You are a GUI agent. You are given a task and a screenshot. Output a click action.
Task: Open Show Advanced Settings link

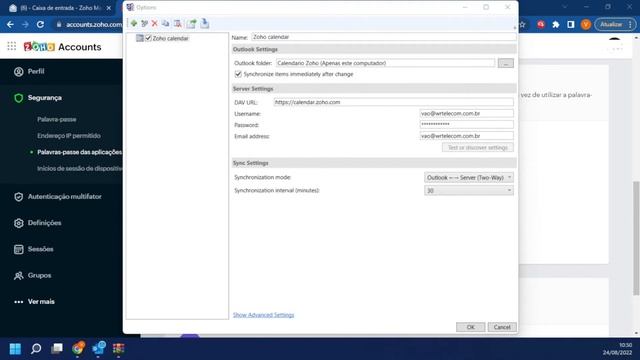(263, 315)
